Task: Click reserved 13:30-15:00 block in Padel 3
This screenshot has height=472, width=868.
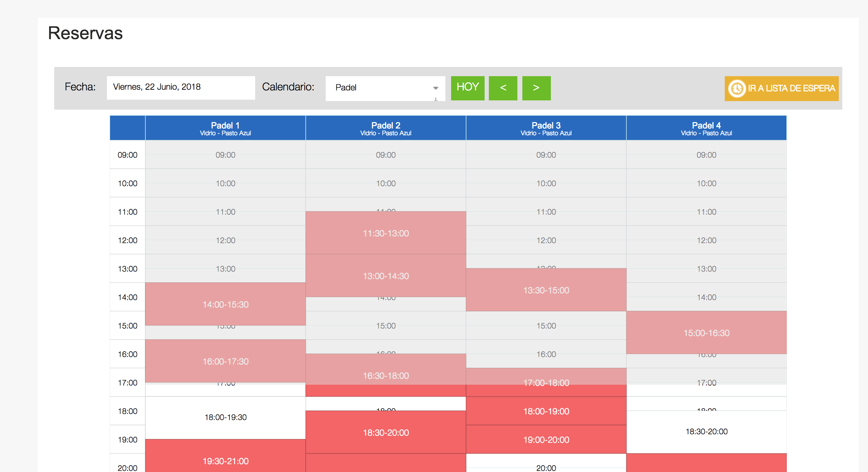Action: coord(546,290)
